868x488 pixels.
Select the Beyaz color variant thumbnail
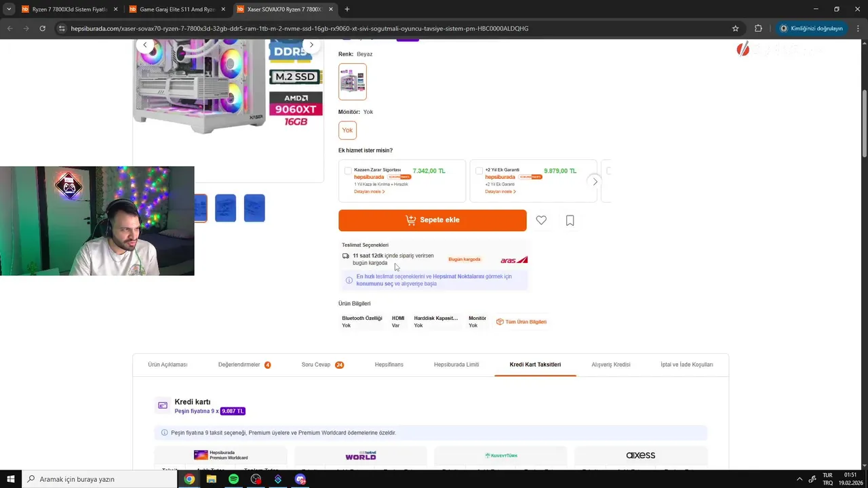pyautogui.click(x=353, y=81)
